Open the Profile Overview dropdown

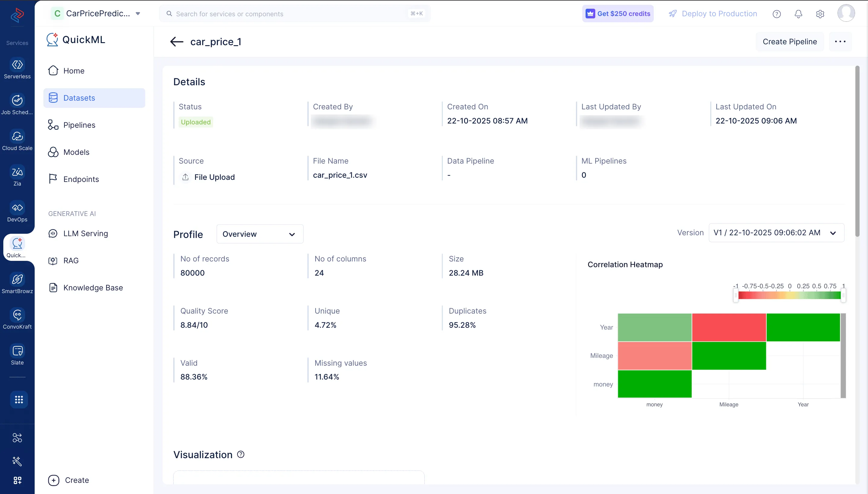pos(259,234)
